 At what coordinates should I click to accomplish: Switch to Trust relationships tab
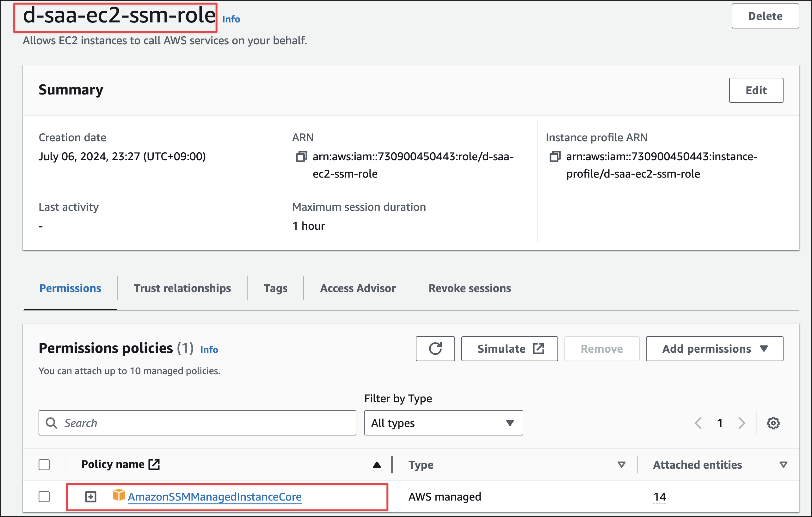point(182,288)
